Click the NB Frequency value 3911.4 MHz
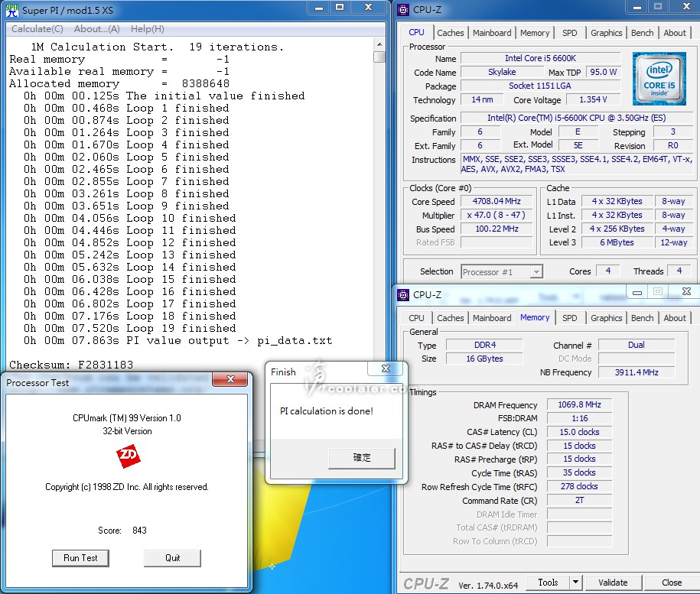 (x=637, y=372)
